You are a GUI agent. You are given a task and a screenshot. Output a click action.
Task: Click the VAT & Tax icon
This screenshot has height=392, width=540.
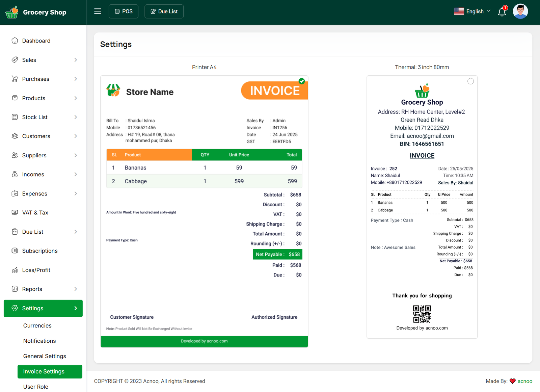pyautogui.click(x=15, y=213)
